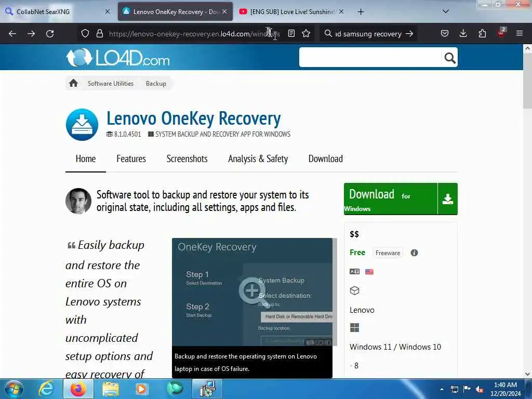Click the Firefox taskbar icon
This screenshot has width=532, height=399.
(x=78, y=389)
